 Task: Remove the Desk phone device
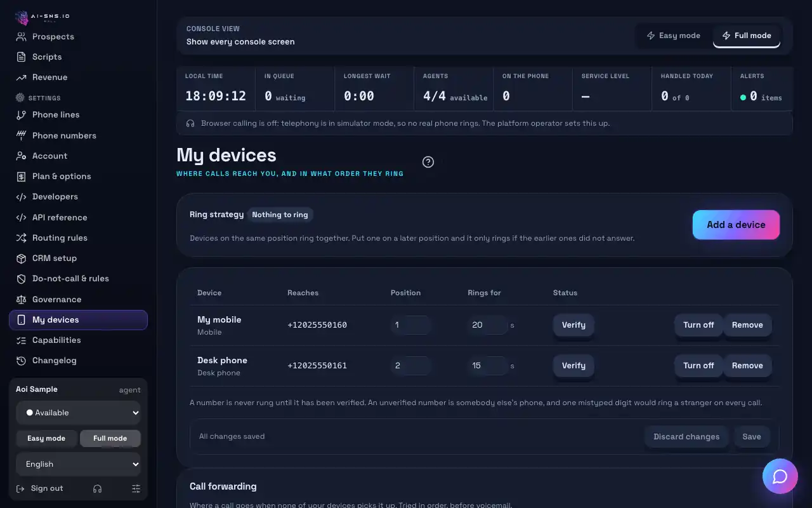pyautogui.click(x=747, y=365)
